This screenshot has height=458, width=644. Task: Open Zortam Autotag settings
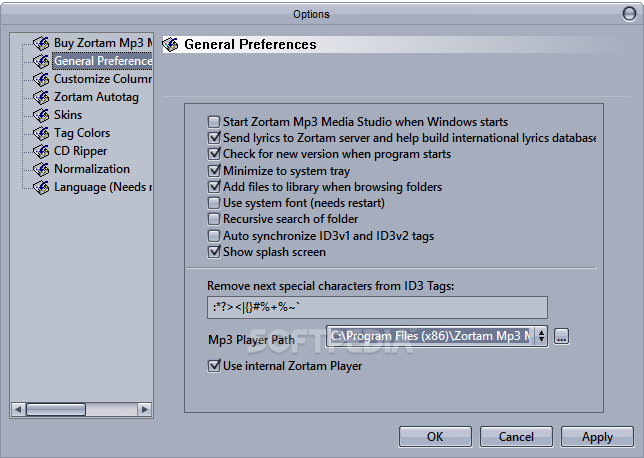[97, 97]
